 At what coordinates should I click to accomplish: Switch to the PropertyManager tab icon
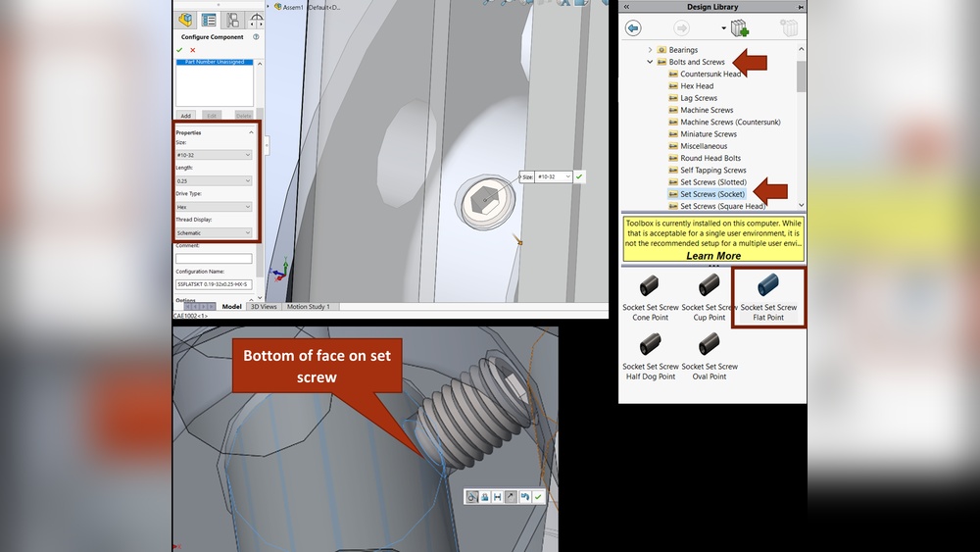(209, 20)
